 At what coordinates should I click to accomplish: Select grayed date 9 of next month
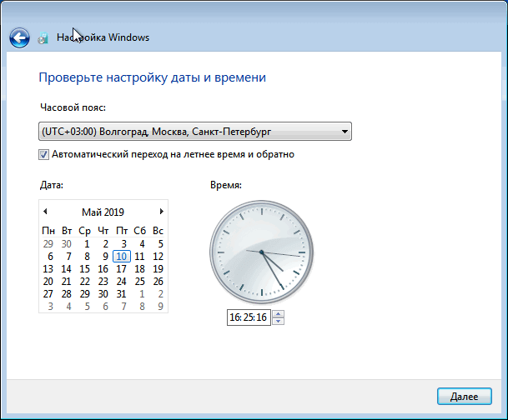160,307
